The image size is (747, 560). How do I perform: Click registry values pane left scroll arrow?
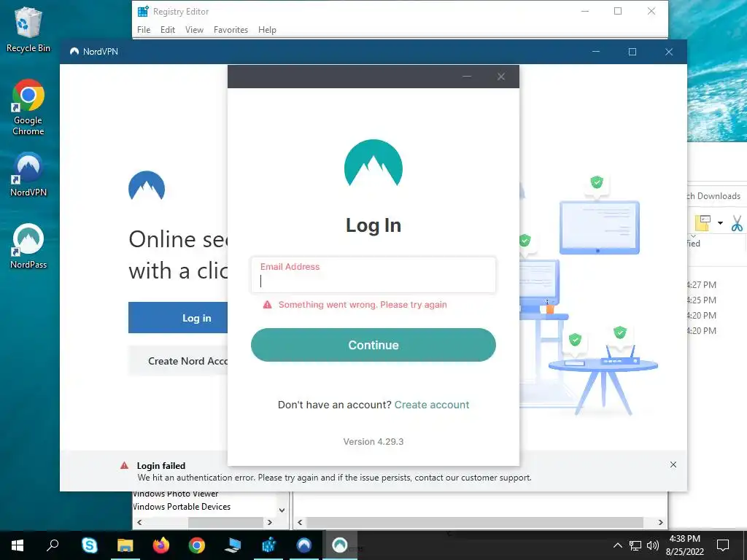[300, 522]
